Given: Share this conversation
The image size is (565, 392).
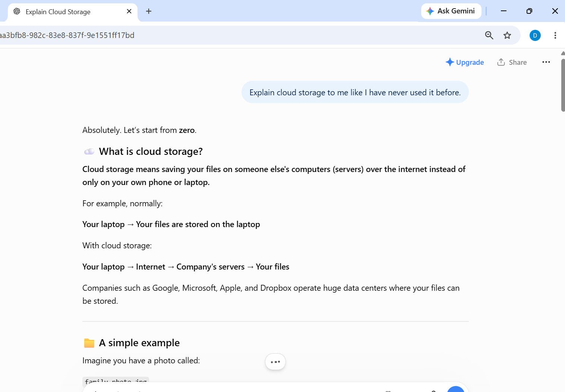Looking at the screenshot, I should pyautogui.click(x=512, y=62).
